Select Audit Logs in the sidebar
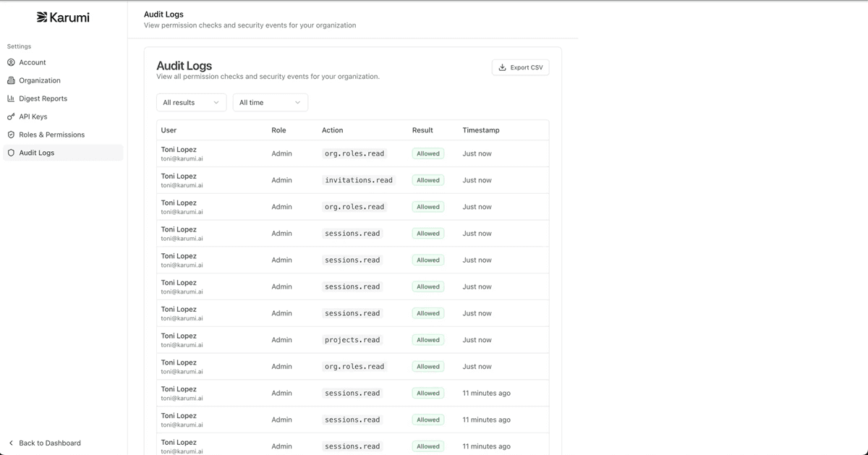This screenshot has height=455, width=868. click(x=63, y=153)
